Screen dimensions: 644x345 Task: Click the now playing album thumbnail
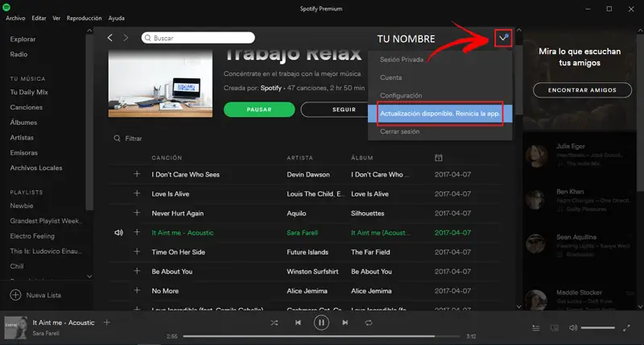[15, 328]
